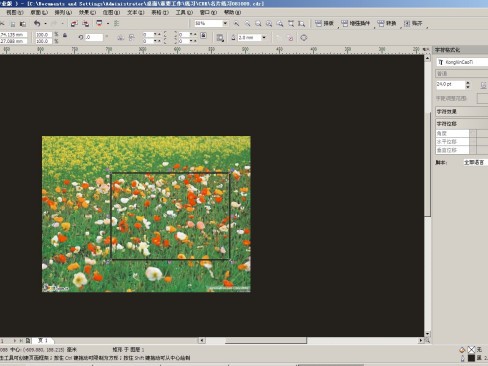Toggle the lock ratio padlock

coord(65,35)
